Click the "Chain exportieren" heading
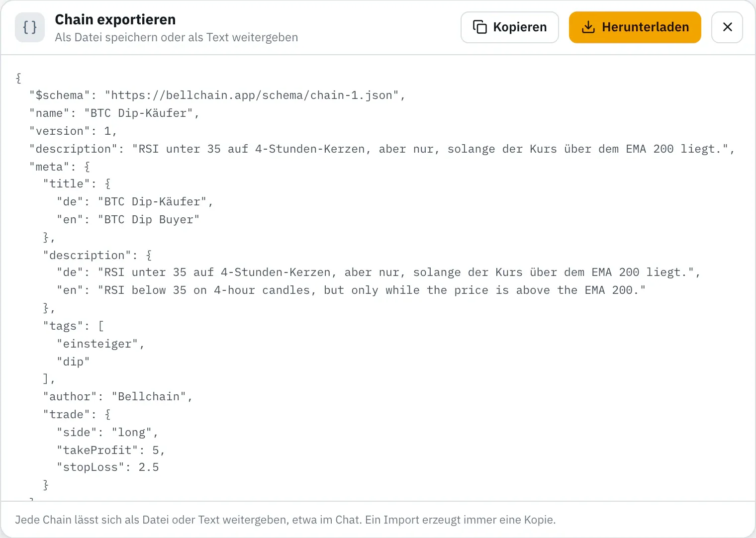 coord(115,19)
